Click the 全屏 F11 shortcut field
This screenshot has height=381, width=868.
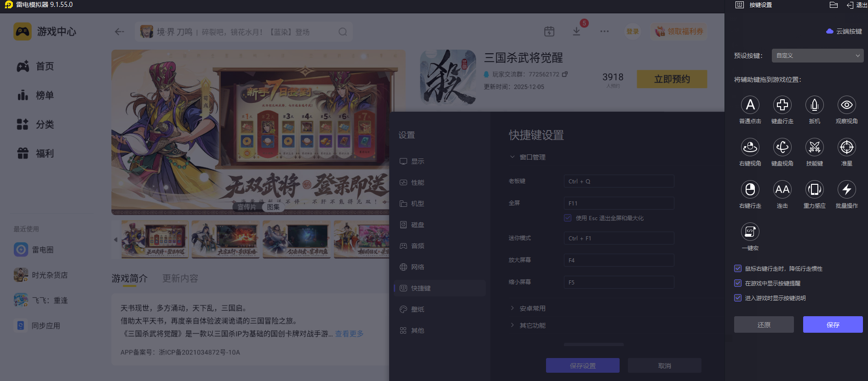pyautogui.click(x=619, y=203)
